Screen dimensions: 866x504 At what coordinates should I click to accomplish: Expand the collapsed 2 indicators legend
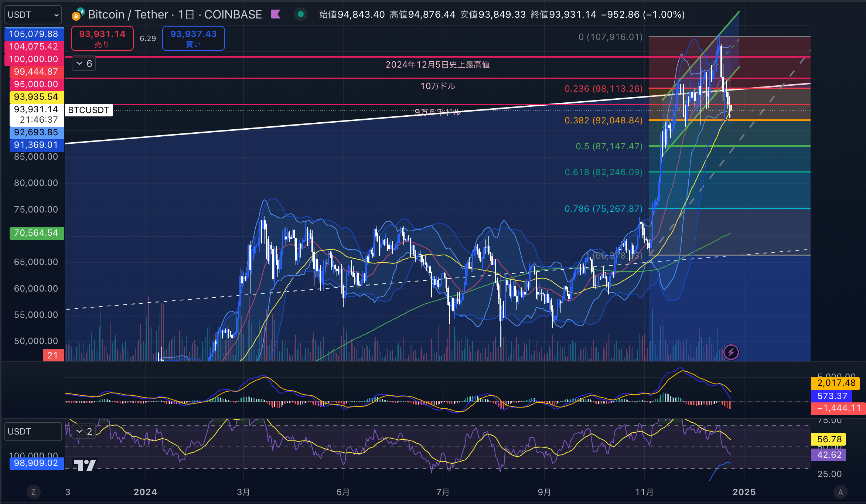coord(84,431)
